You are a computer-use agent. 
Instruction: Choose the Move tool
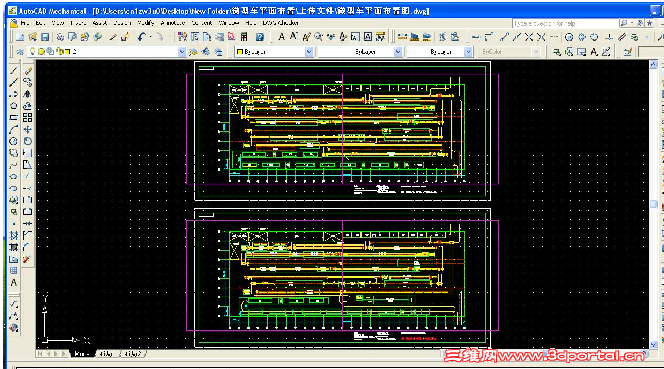pos(28,130)
